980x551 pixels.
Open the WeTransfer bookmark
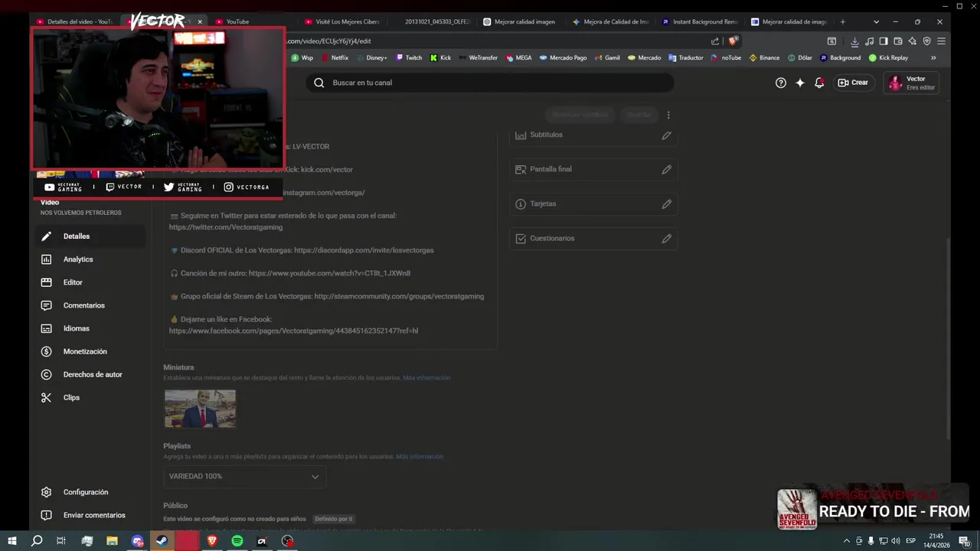tap(478, 57)
